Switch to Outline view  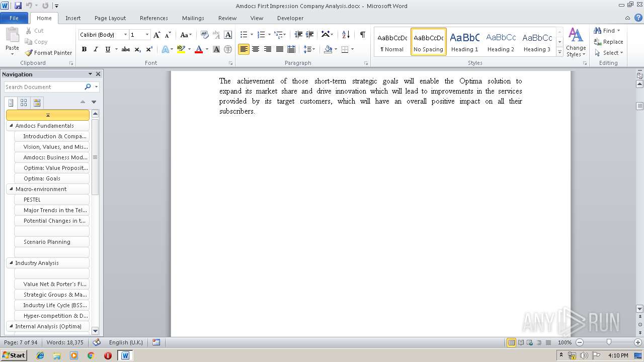[x=538, y=342]
